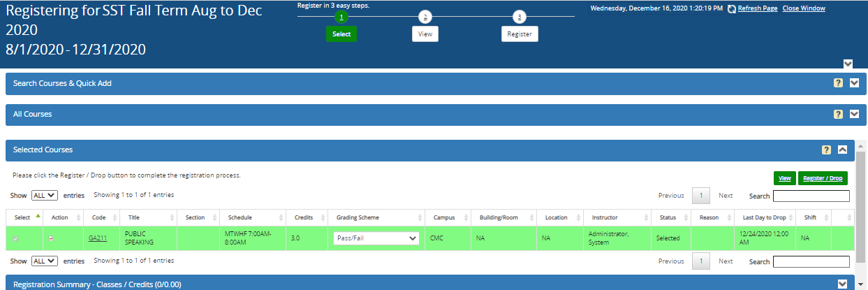Open the Pass/Fail grading scheme dropdown
The width and height of the screenshot is (868, 290).
point(376,238)
